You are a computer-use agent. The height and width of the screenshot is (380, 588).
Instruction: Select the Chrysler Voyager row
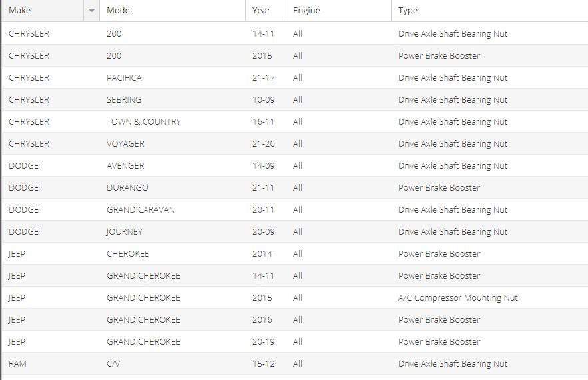295,143
